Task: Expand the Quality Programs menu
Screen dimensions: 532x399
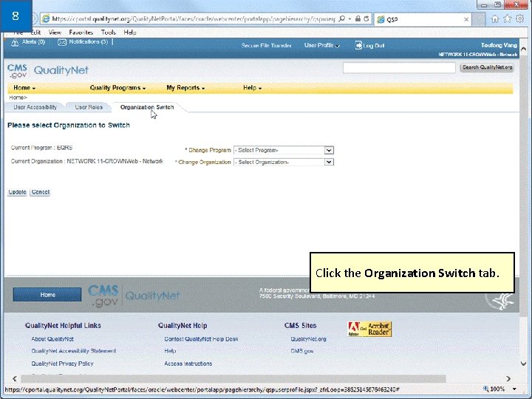Action: pos(117,88)
